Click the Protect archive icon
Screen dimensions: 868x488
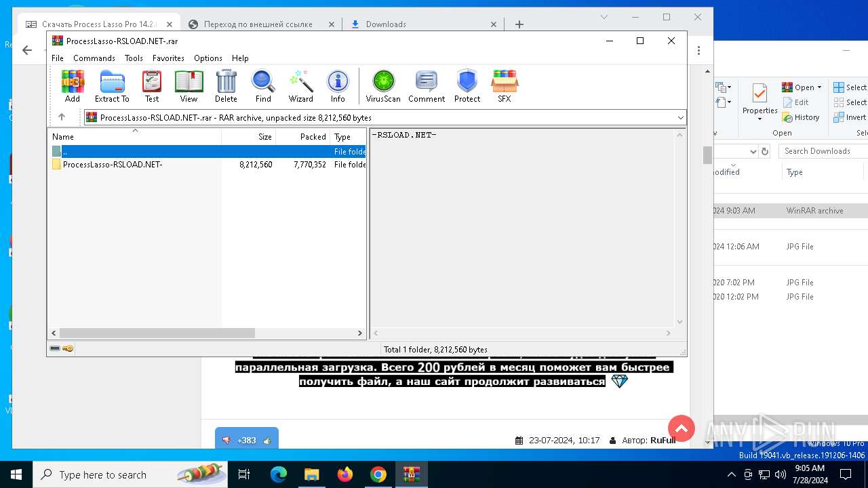click(x=467, y=86)
